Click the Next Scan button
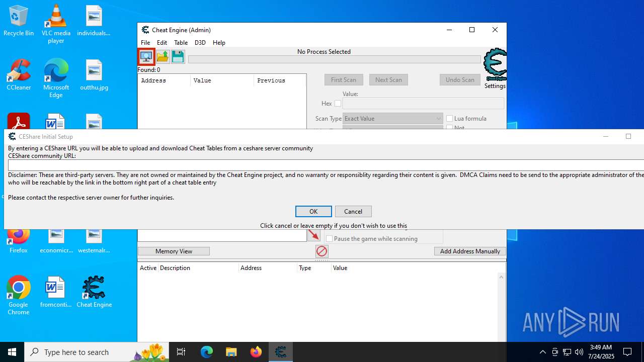644x362 pixels. coord(388,80)
